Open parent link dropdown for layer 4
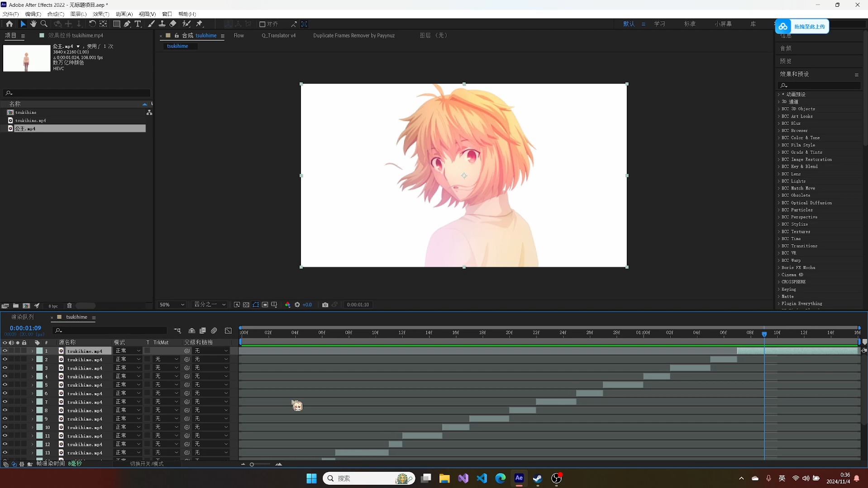The height and width of the screenshot is (488, 868). click(211, 376)
